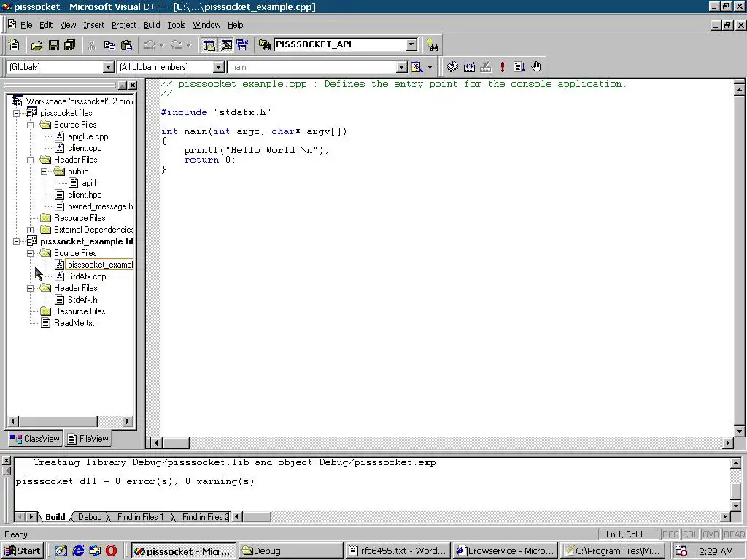This screenshot has width=747, height=560.
Task: Open the main members dropdown arrow
Action: point(402,67)
